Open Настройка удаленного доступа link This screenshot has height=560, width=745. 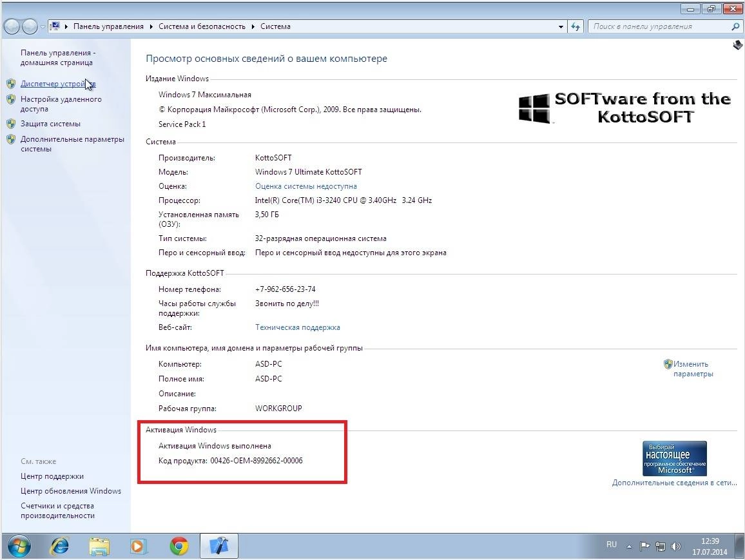(61, 104)
